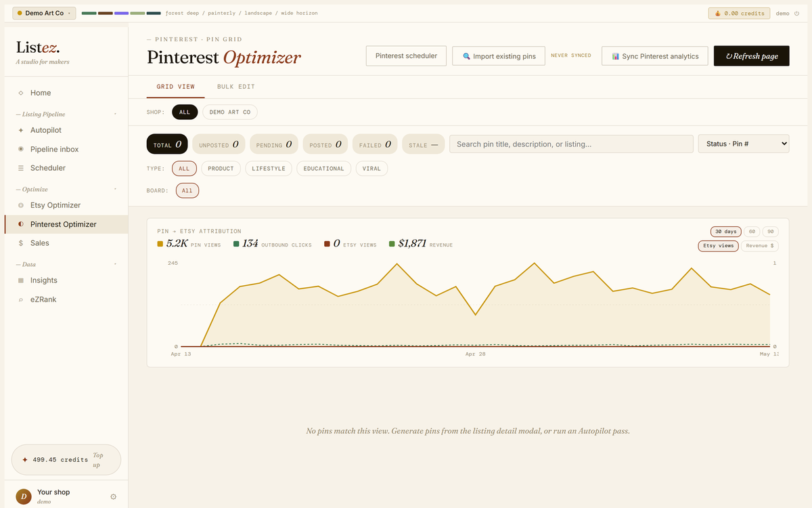Filter pins by Stale status

[x=424, y=144]
